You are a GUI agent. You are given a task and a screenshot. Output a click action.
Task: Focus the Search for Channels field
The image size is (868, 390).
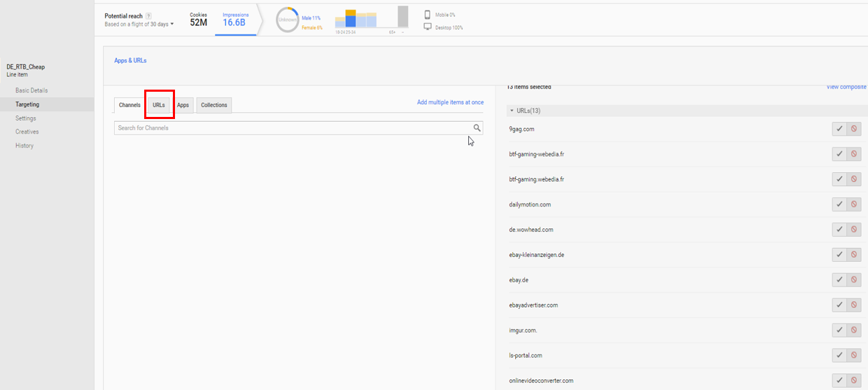(x=298, y=128)
